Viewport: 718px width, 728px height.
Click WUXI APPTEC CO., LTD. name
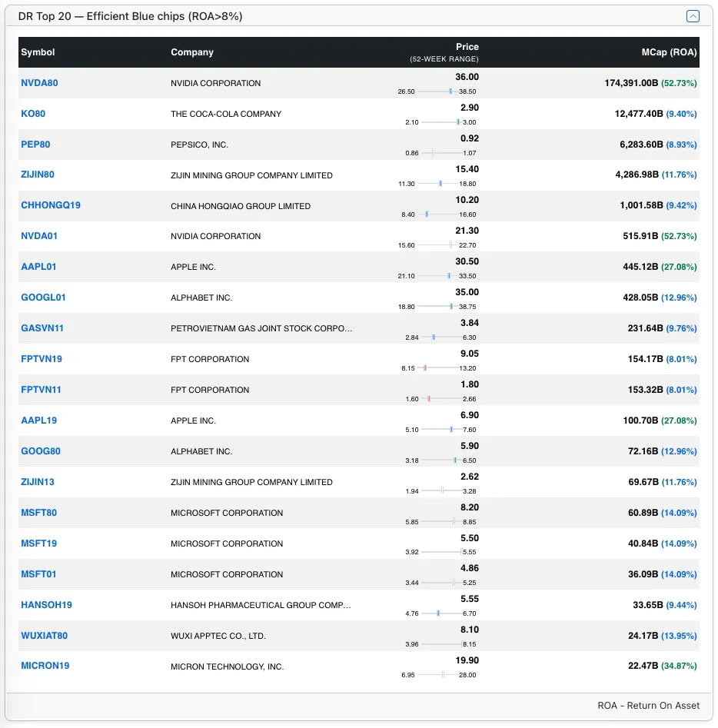(x=218, y=636)
